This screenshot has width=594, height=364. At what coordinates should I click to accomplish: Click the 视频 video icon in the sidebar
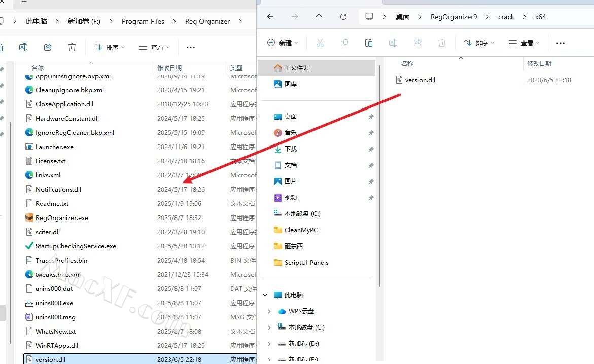[x=277, y=197]
